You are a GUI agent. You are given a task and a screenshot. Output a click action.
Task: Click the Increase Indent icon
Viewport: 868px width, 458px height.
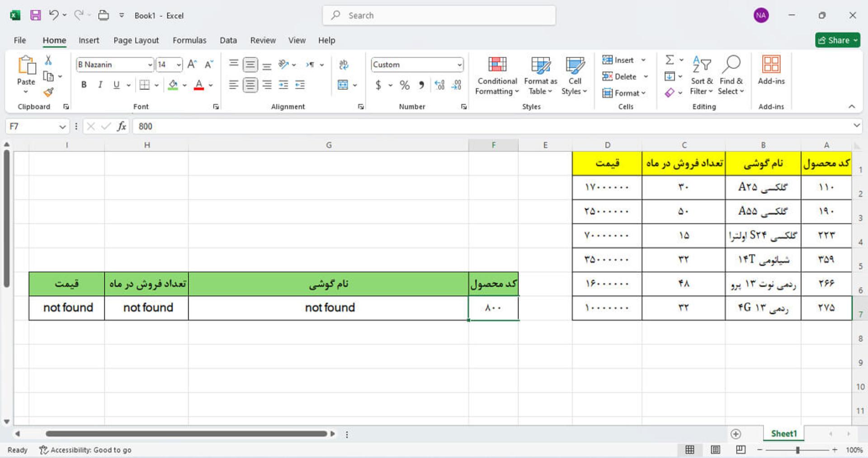300,84
